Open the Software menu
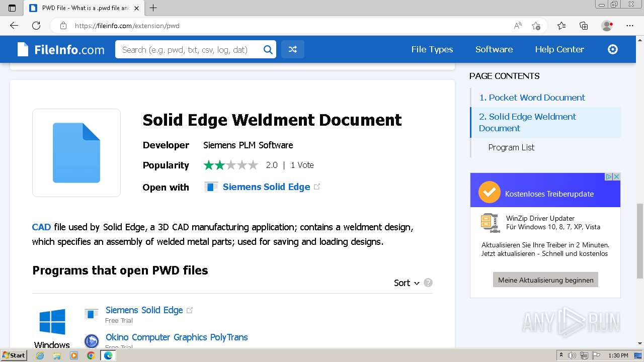644x362 pixels. tap(494, 49)
